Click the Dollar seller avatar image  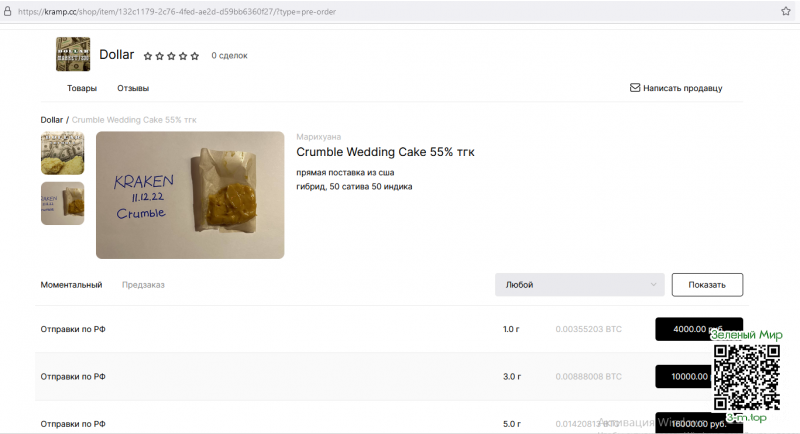coord(73,54)
